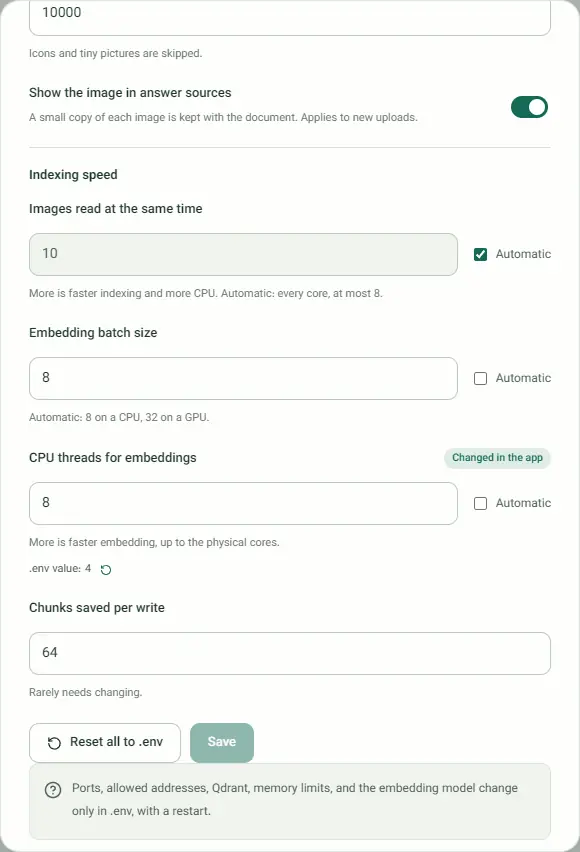Viewport: 580px width, 852px height.
Task: Click 'More is faster indexing and more CPU' hint
Action: [x=206, y=293]
